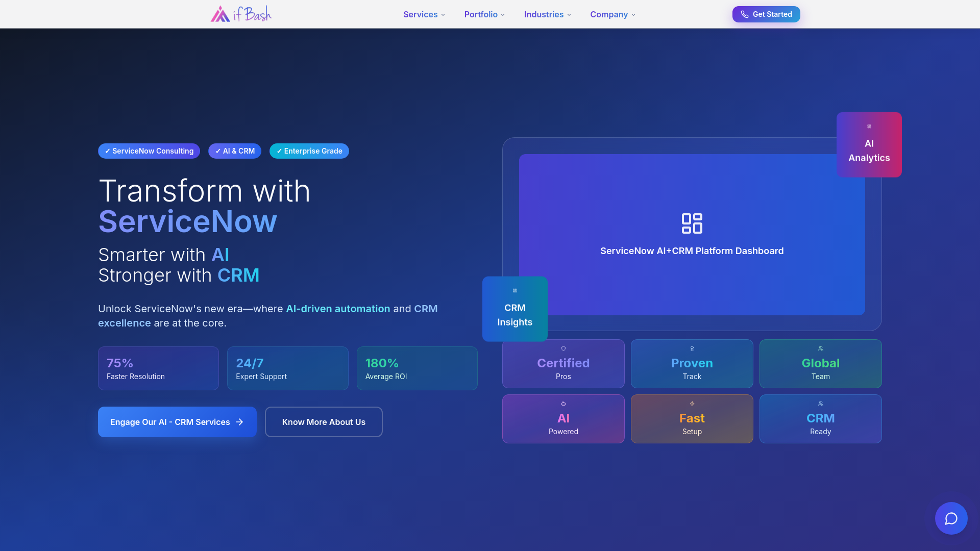Click the award icon above Proven

click(x=692, y=348)
